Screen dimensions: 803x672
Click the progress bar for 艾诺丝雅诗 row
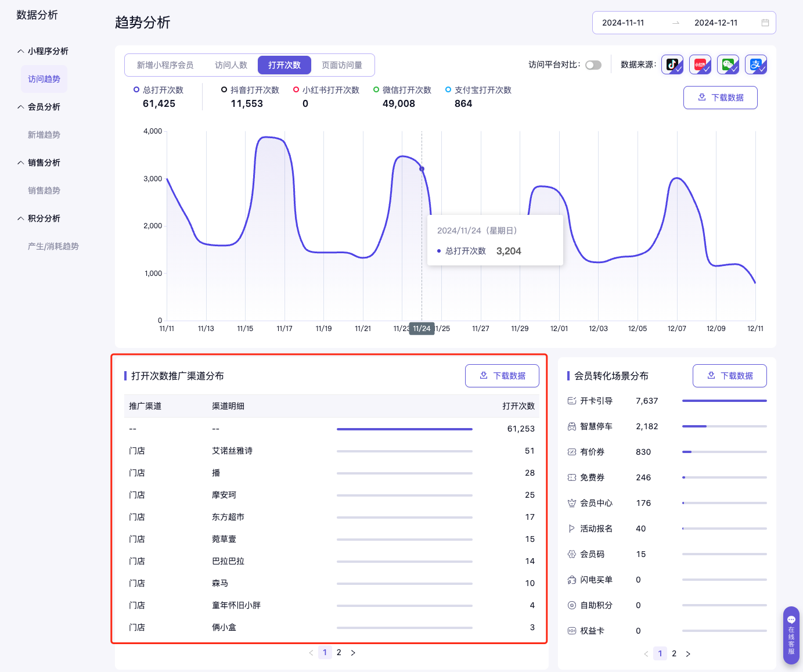pos(404,451)
